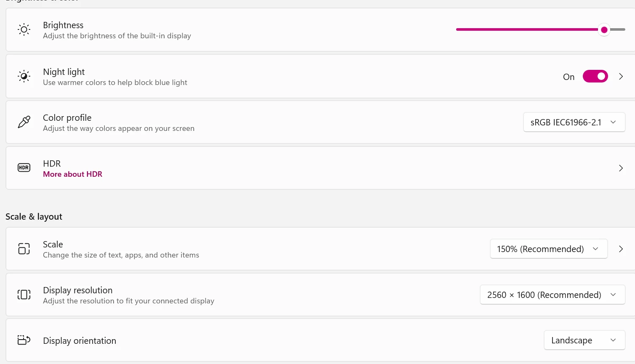This screenshot has width=635, height=364.
Task: Click the HDR badge icon
Action: (24, 167)
